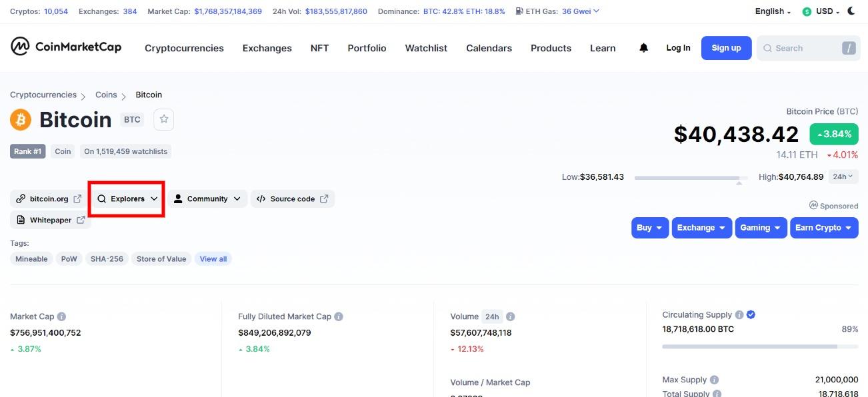Open the CoinMarketCap logo home link
The height and width of the screenshot is (397, 868).
[x=66, y=47]
